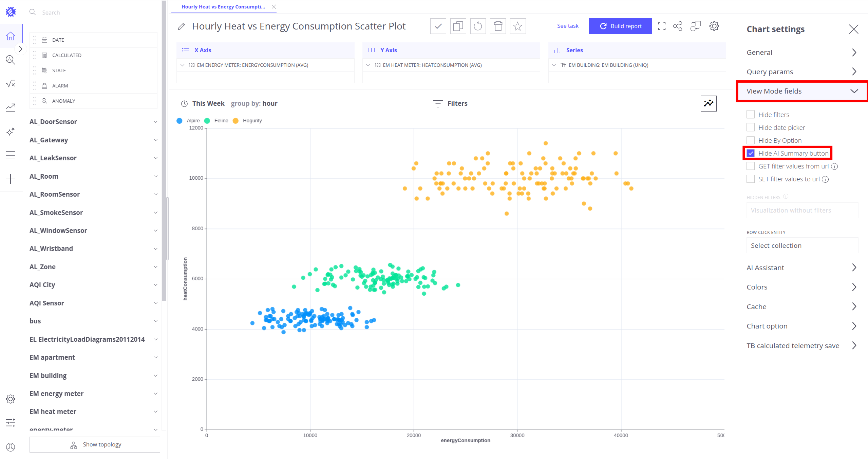Open chart settings gear icon
868x459 pixels.
point(714,26)
